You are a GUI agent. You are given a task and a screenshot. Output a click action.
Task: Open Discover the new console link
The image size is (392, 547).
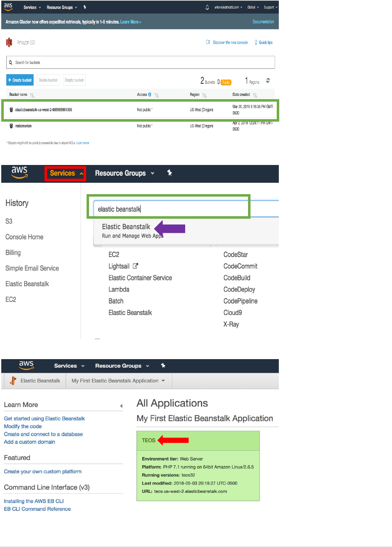tap(230, 42)
